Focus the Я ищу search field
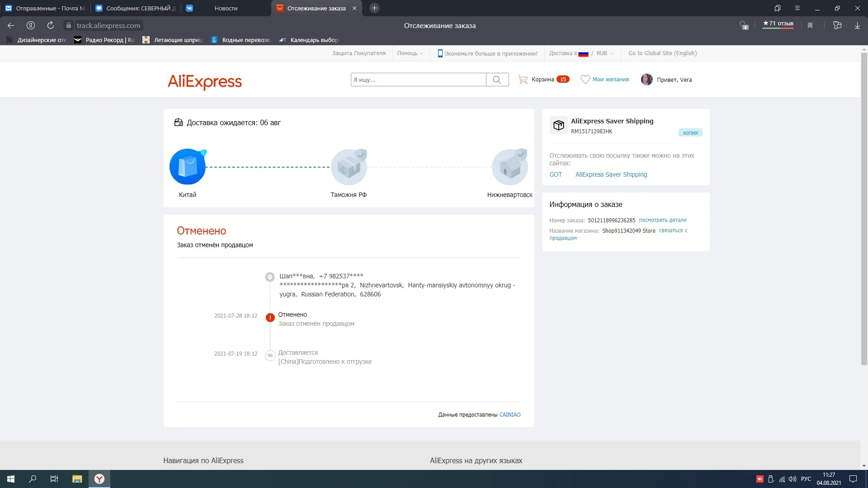Viewport: 868px width, 488px height. coord(418,80)
